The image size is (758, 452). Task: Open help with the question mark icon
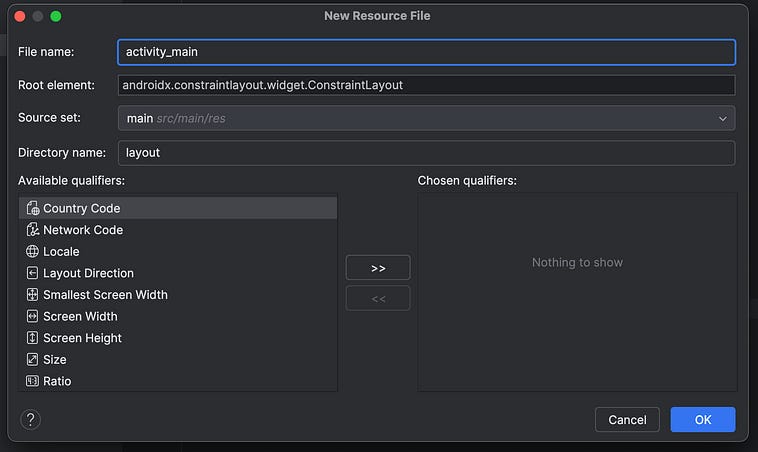30,419
